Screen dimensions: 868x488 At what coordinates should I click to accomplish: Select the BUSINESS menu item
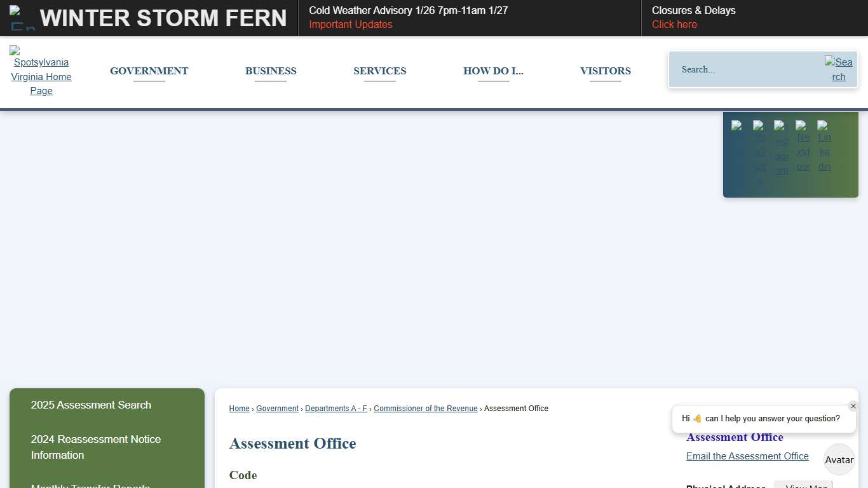pos(271,71)
